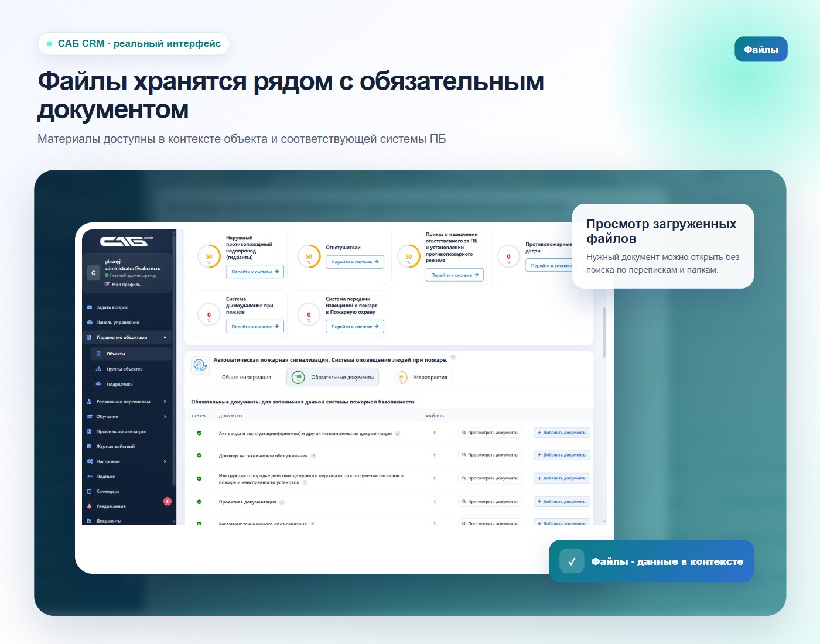Open Журнал действий menu item

tap(115, 446)
